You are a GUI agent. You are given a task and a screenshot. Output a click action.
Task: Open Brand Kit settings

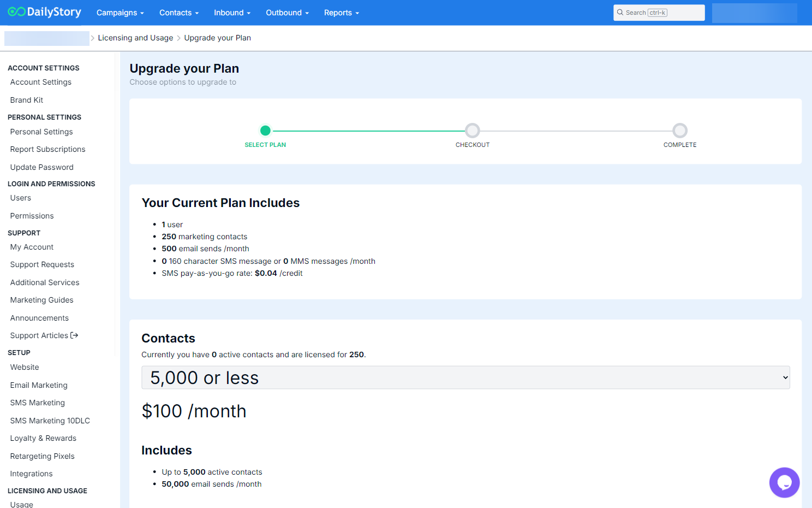[27, 100]
